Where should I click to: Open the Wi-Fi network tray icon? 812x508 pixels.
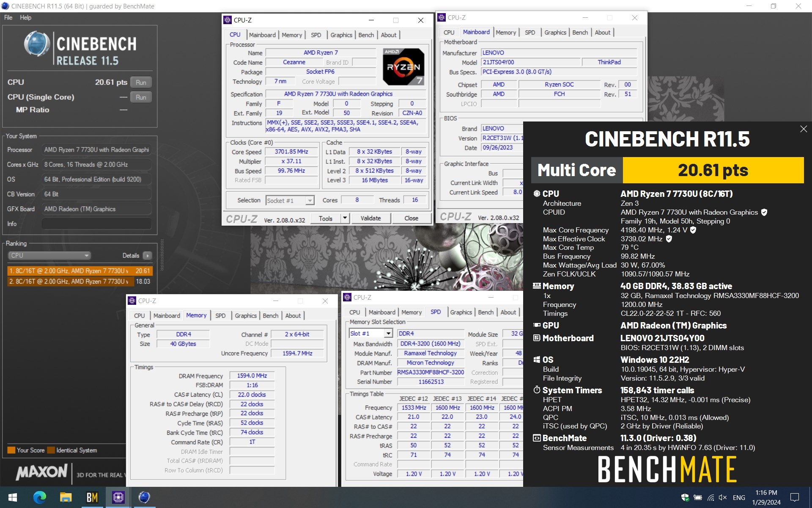click(x=710, y=497)
